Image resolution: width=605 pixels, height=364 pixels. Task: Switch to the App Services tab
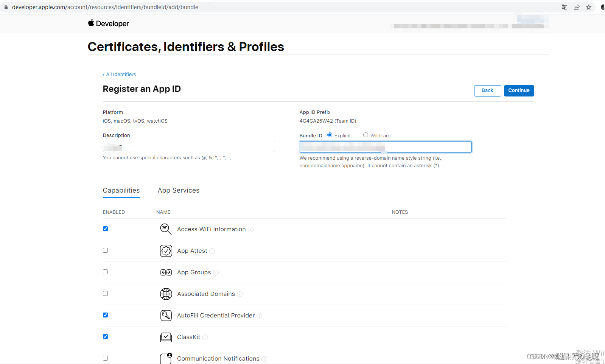tap(179, 190)
